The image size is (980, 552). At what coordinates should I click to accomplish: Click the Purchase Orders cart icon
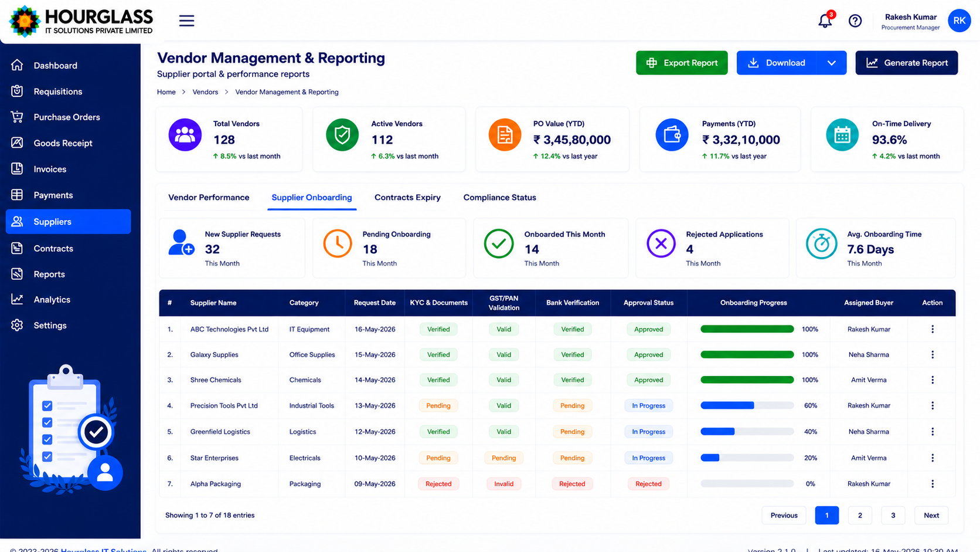point(17,117)
